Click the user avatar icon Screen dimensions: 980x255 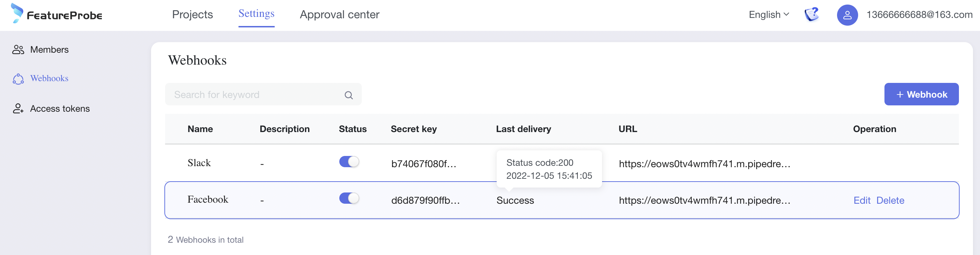[847, 15]
